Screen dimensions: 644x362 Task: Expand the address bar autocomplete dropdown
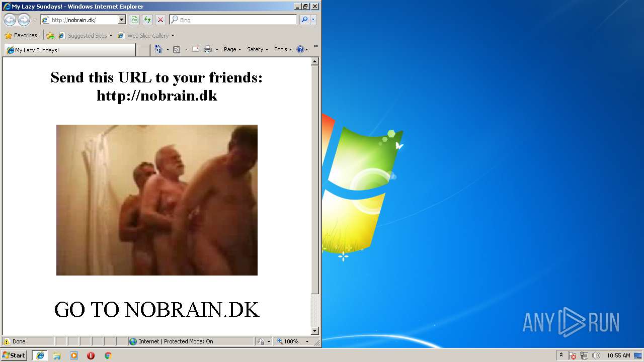121,20
